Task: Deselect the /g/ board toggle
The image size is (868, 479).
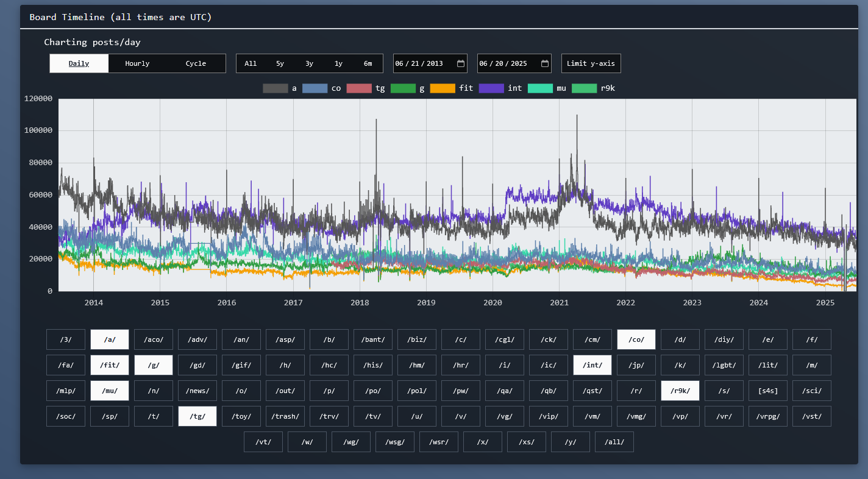Action: coord(154,365)
